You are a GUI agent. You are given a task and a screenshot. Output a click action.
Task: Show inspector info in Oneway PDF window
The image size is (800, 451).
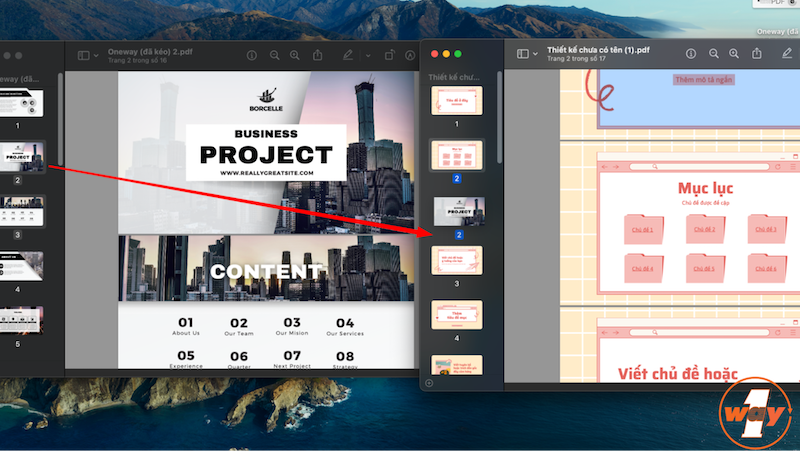click(x=252, y=55)
